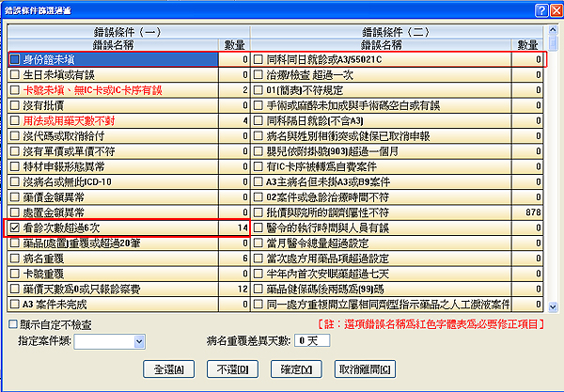The height and width of the screenshot is (392, 564).
Task: Click the help question mark icon
Action: point(541,8)
